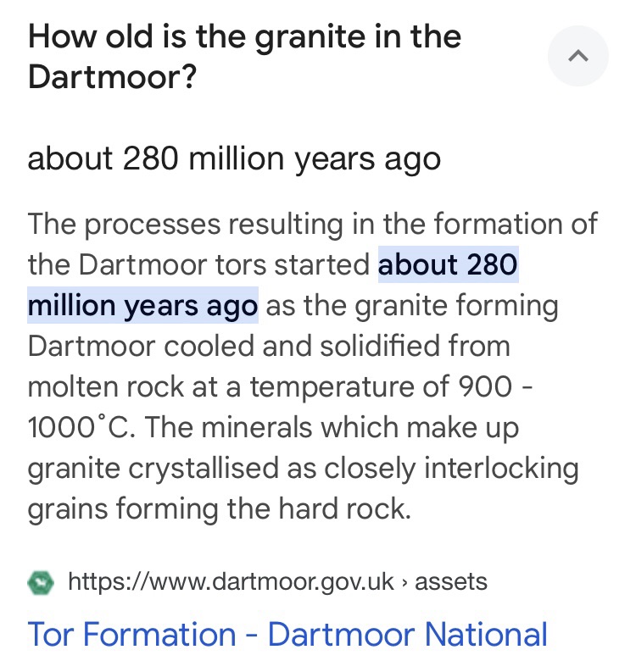Viewport: 636px width, 672px height.
Task: Open the 'Tor Formation - Dartmoor National' link
Action: (x=287, y=634)
